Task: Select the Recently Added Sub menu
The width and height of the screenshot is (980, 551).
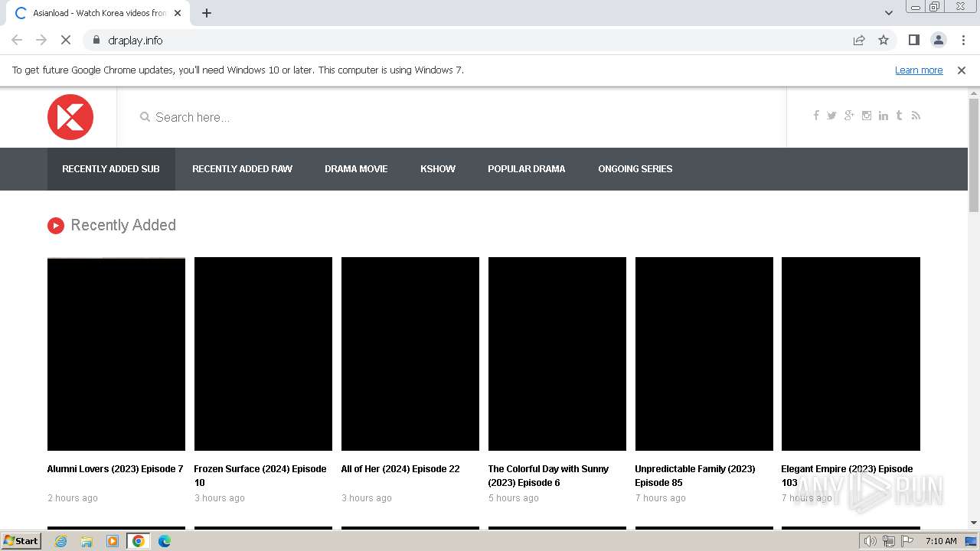Action: 111,169
